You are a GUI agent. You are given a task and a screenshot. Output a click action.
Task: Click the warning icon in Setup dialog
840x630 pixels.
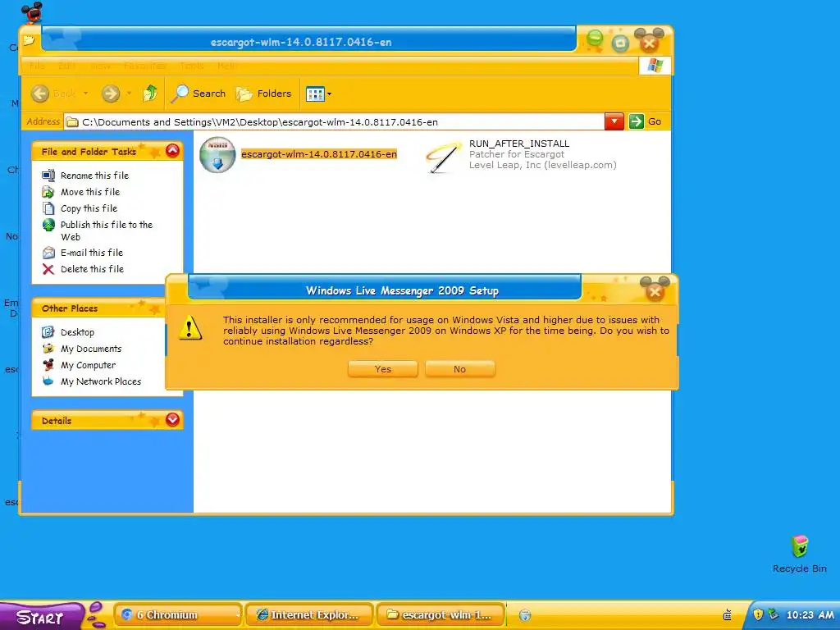click(190, 327)
